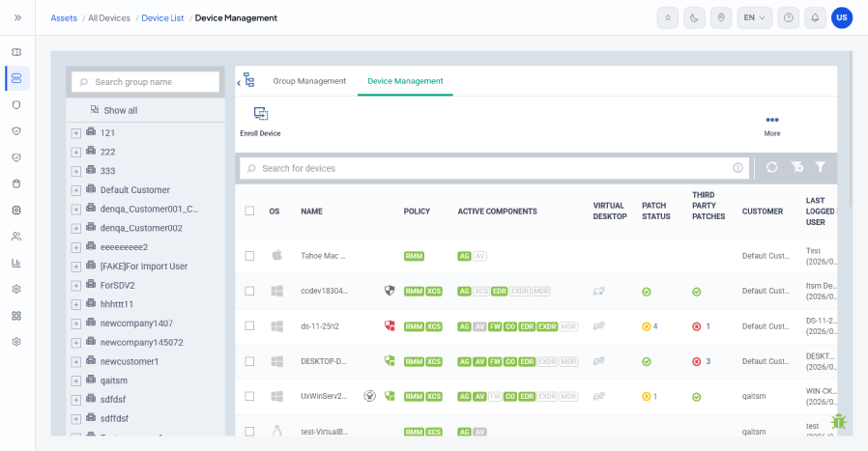Viewport: 868px width, 451px height.
Task: Check the UxWinServ2 device checkbox
Action: 249,396
